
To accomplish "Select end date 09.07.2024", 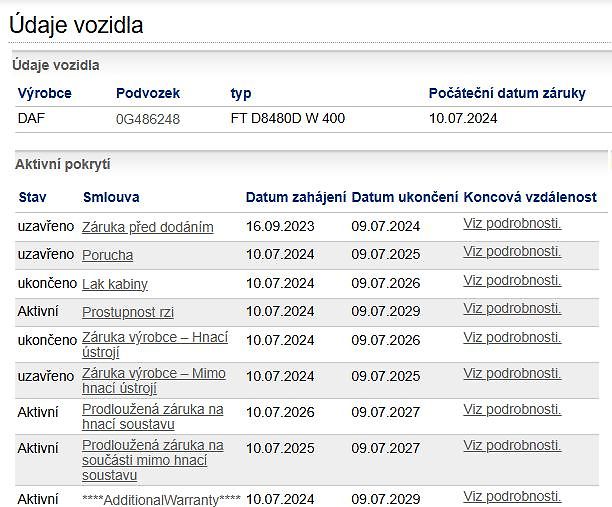I will click(386, 226).
